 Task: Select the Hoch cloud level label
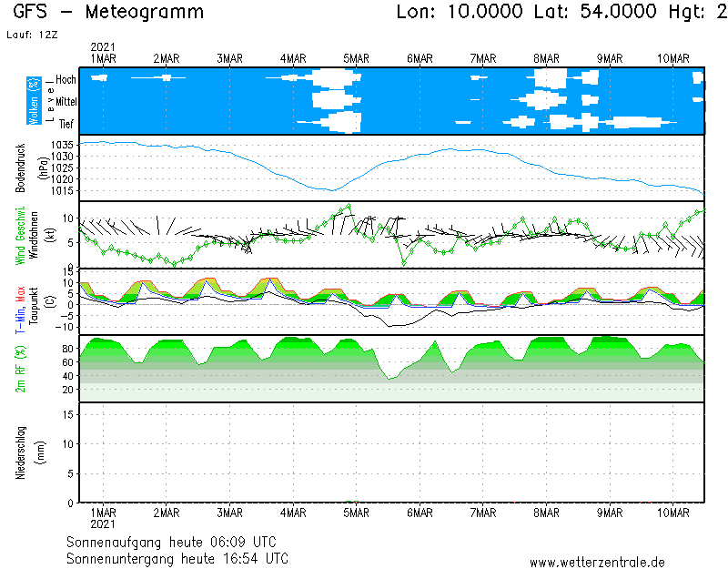tap(66, 80)
